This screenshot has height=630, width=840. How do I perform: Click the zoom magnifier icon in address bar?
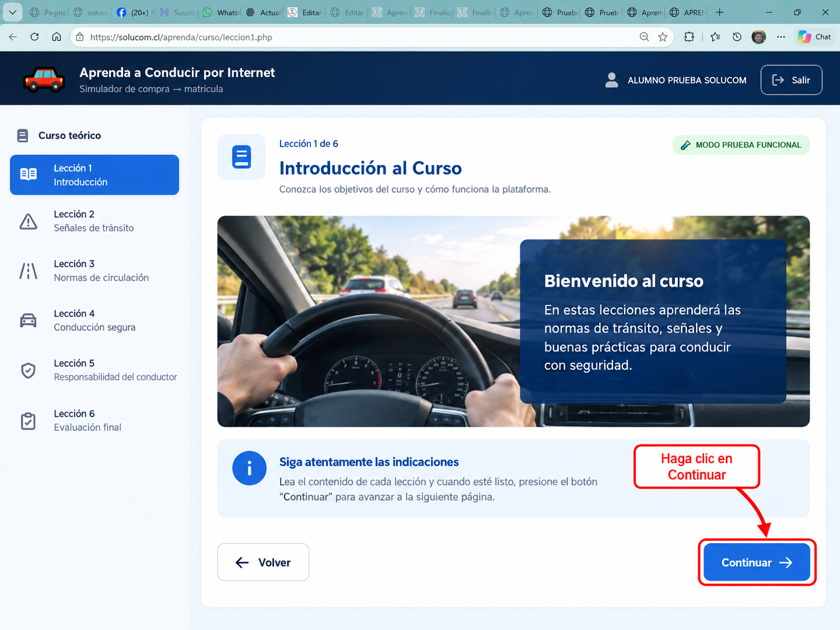(644, 37)
